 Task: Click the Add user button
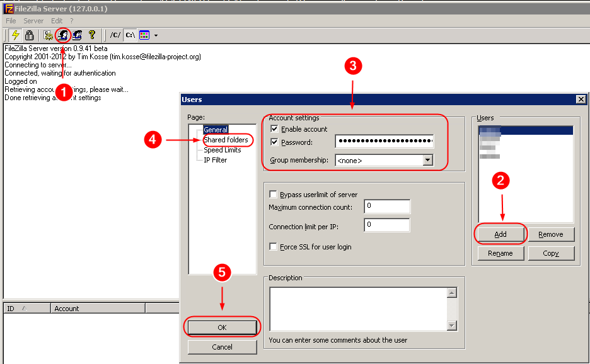click(x=500, y=234)
